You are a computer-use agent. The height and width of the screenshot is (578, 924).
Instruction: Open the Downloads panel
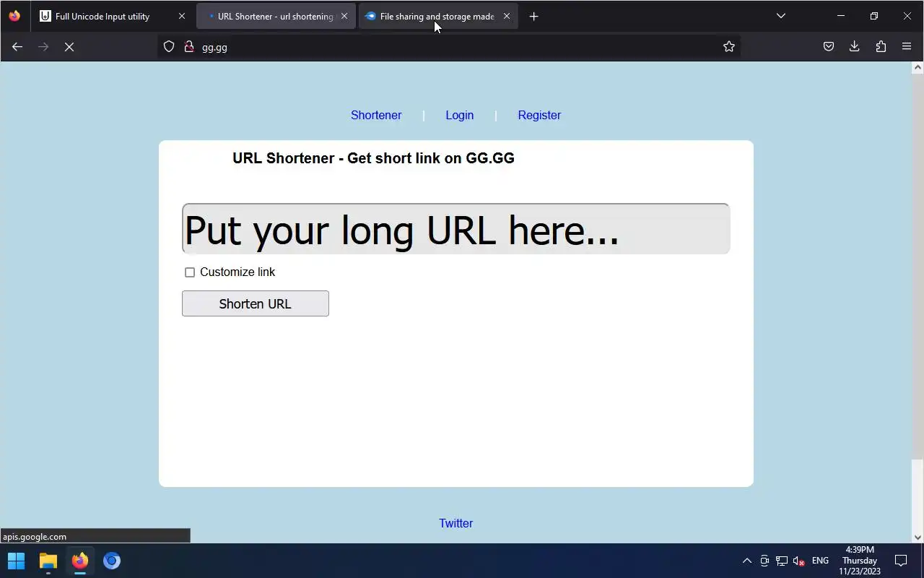855,47
